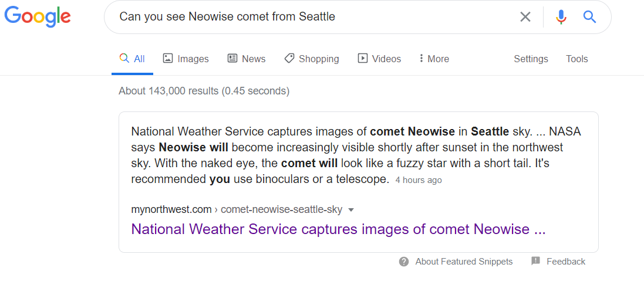The height and width of the screenshot is (288, 644).
Task: Click the picture icon beside Images
Action: tap(167, 58)
